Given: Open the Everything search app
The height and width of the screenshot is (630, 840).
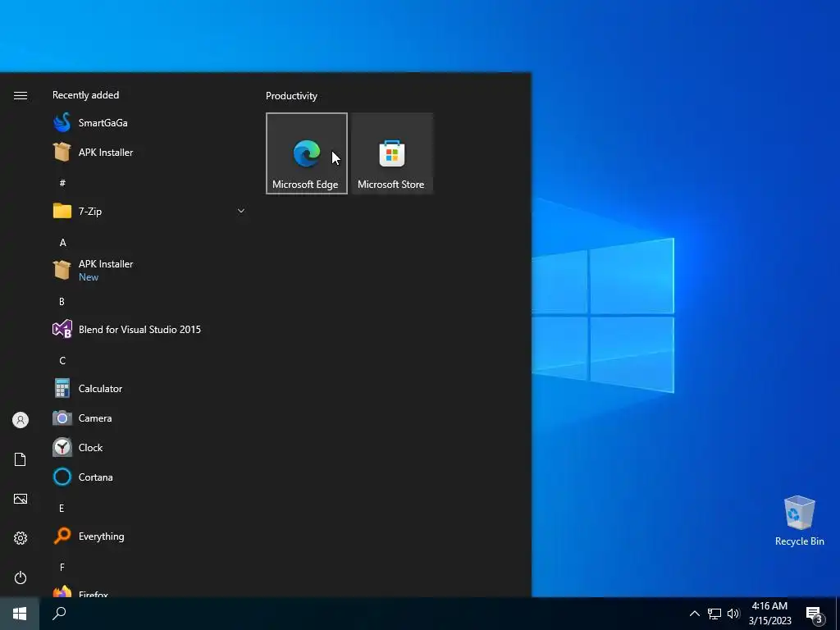Looking at the screenshot, I should pyautogui.click(x=149, y=536).
